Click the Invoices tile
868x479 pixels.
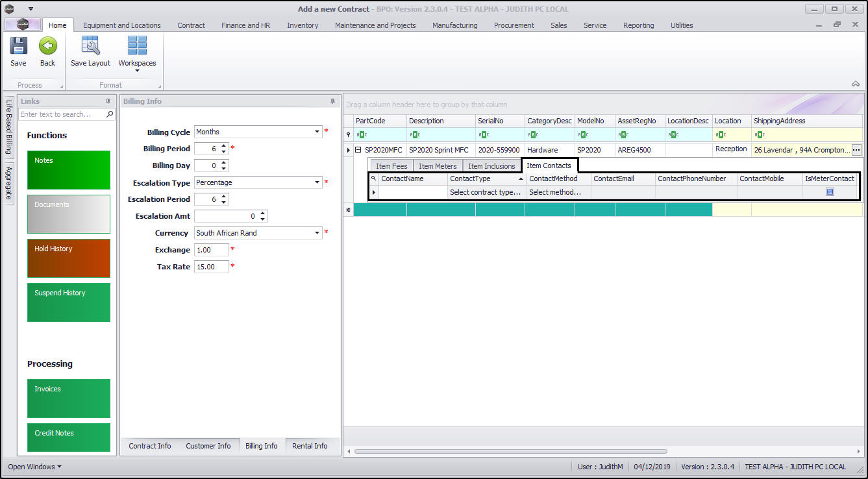(69, 398)
